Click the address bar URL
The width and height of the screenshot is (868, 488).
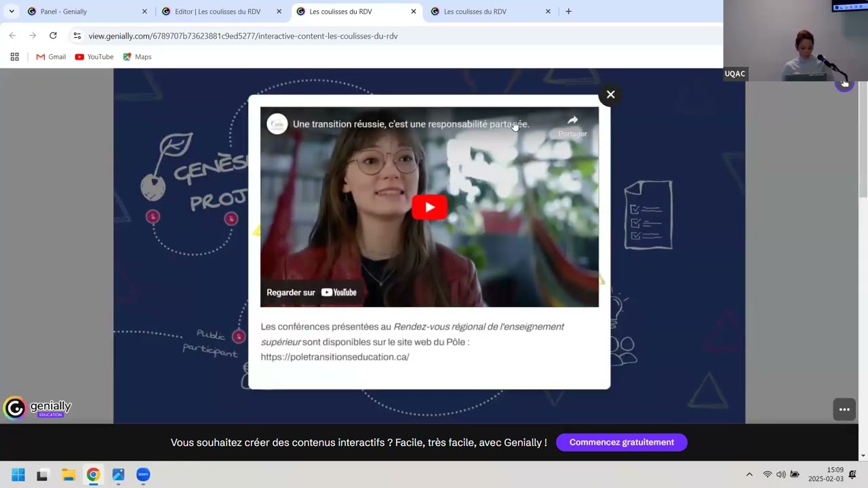243,36
